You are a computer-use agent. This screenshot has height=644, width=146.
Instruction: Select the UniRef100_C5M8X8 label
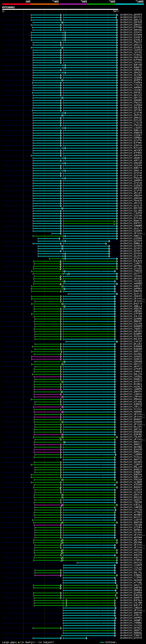[131, 271]
